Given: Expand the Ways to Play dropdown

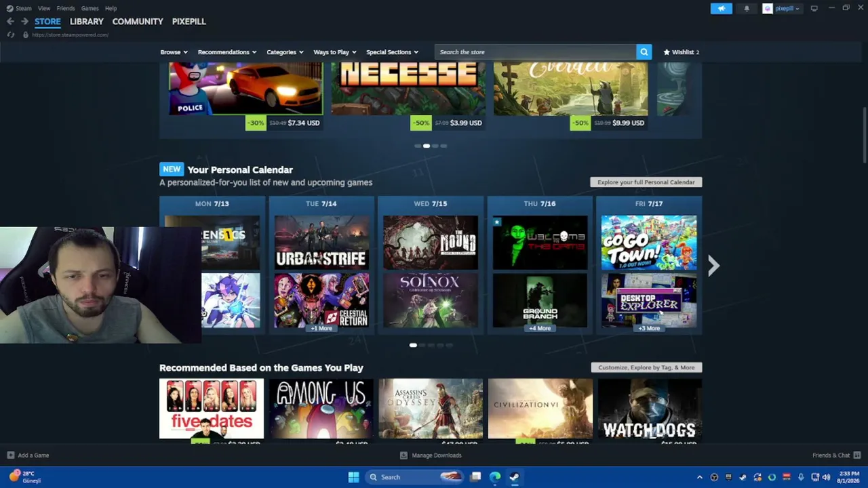Looking at the screenshot, I should click(x=334, y=52).
